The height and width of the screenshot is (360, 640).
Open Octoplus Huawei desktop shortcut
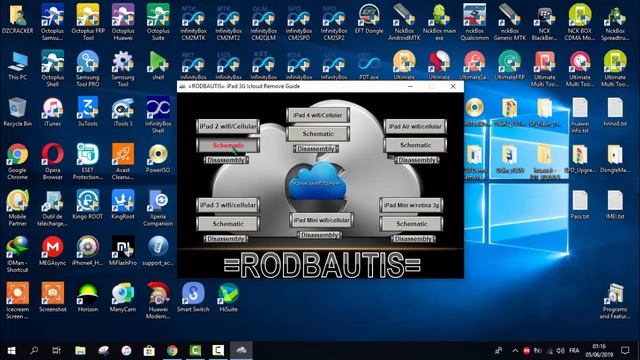[123, 21]
